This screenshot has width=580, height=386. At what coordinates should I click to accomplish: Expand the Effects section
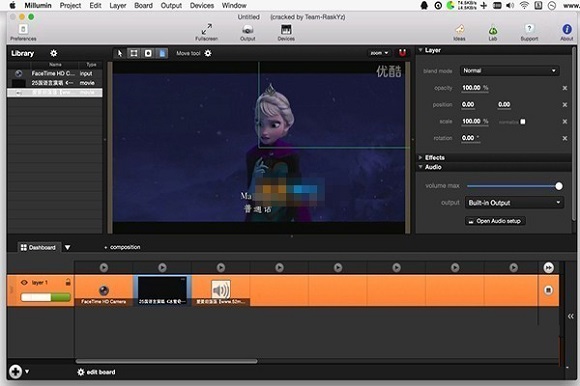coord(421,158)
